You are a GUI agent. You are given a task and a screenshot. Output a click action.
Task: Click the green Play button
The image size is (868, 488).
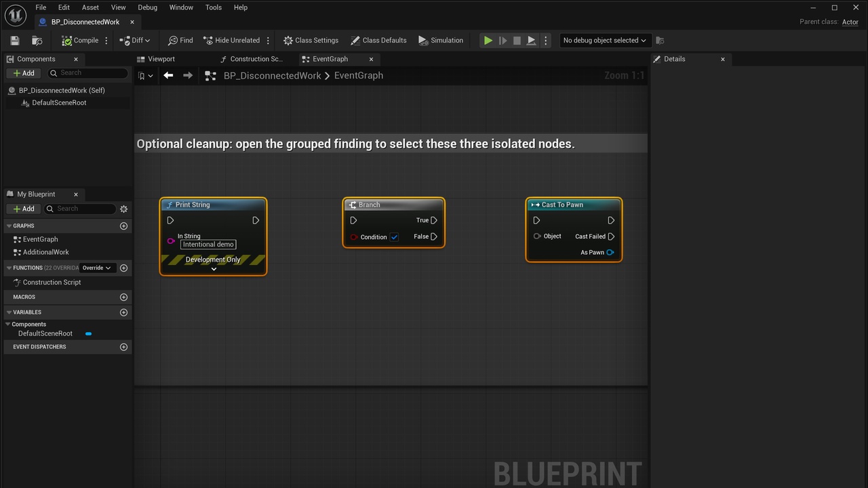point(488,41)
